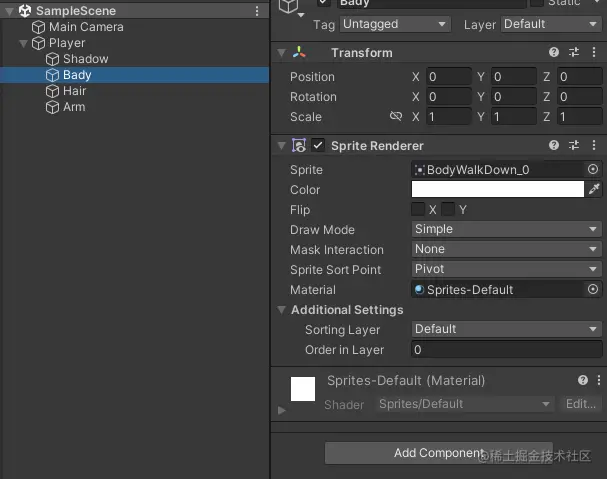This screenshot has width=607, height=479.
Task: Open Transform help reference
Action: point(554,52)
